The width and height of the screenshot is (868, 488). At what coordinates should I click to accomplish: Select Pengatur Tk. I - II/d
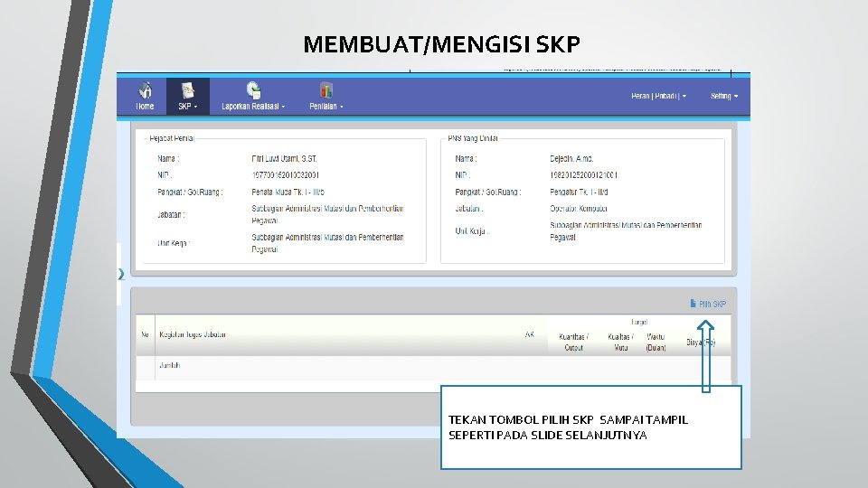coord(579,192)
